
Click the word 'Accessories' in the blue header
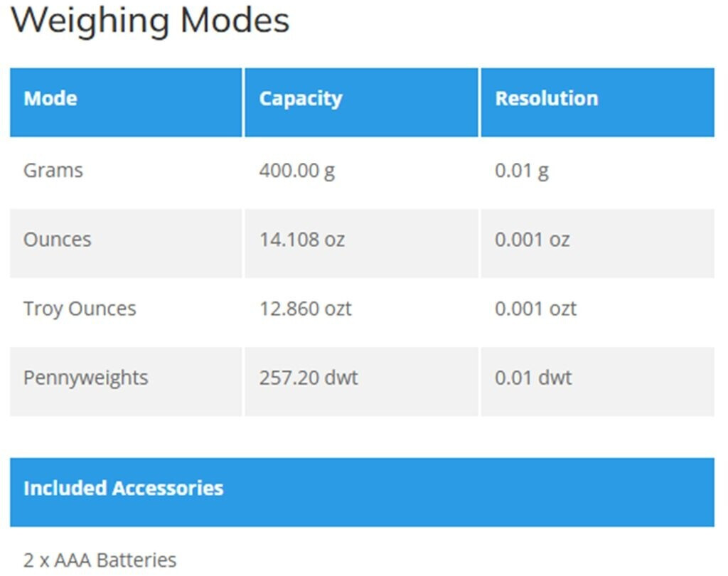coord(168,489)
